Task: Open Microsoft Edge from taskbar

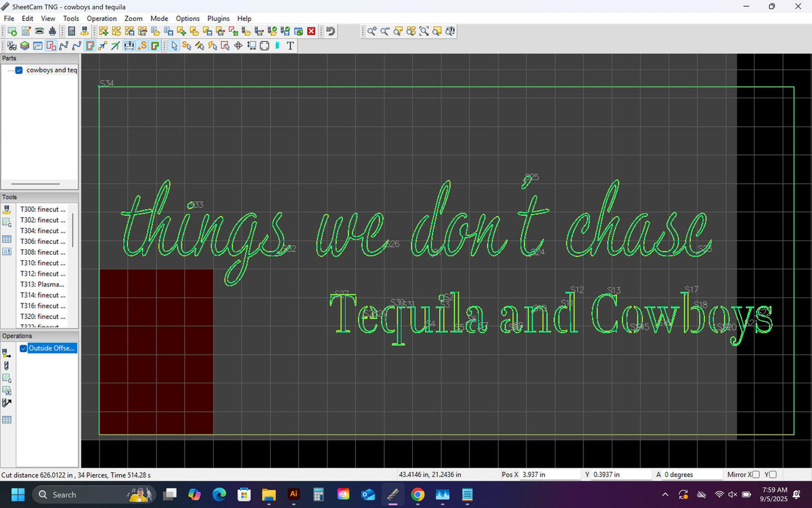Action: pyautogui.click(x=219, y=494)
